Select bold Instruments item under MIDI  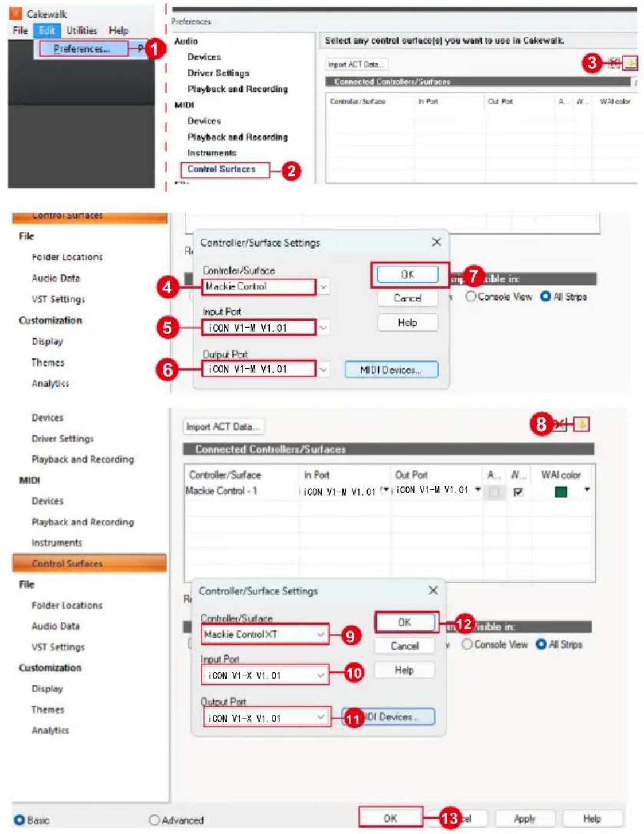tap(212, 153)
